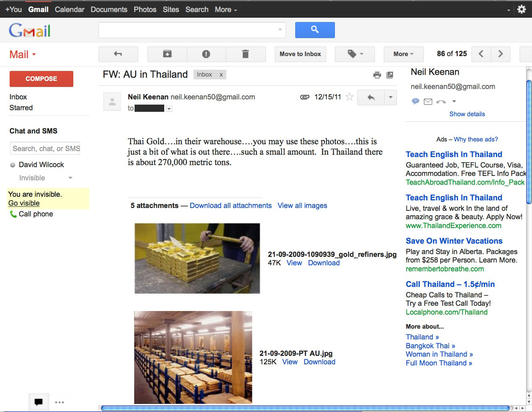Image resolution: width=532 pixels, height=412 pixels.
Task: Open email in new window icon
Action: (389, 75)
